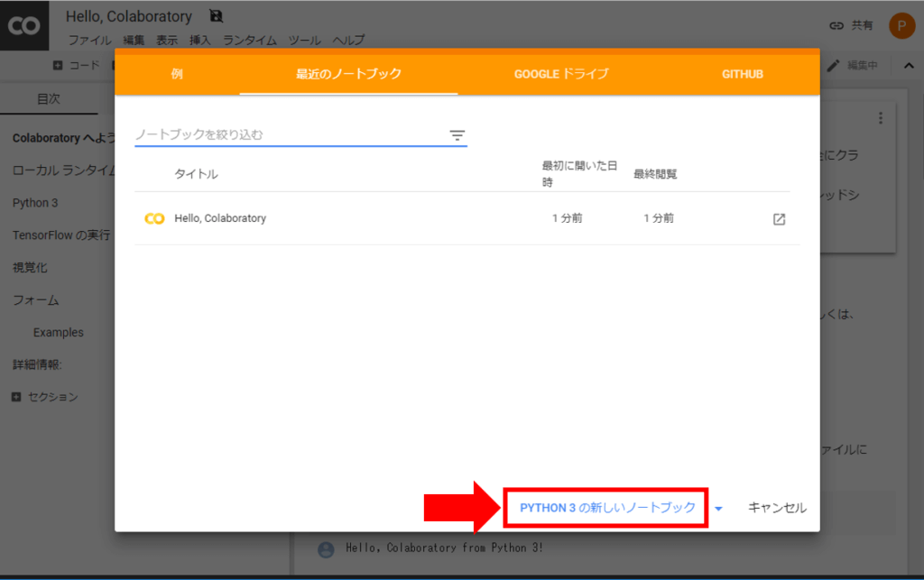Open the 挿入 menu

(199, 40)
